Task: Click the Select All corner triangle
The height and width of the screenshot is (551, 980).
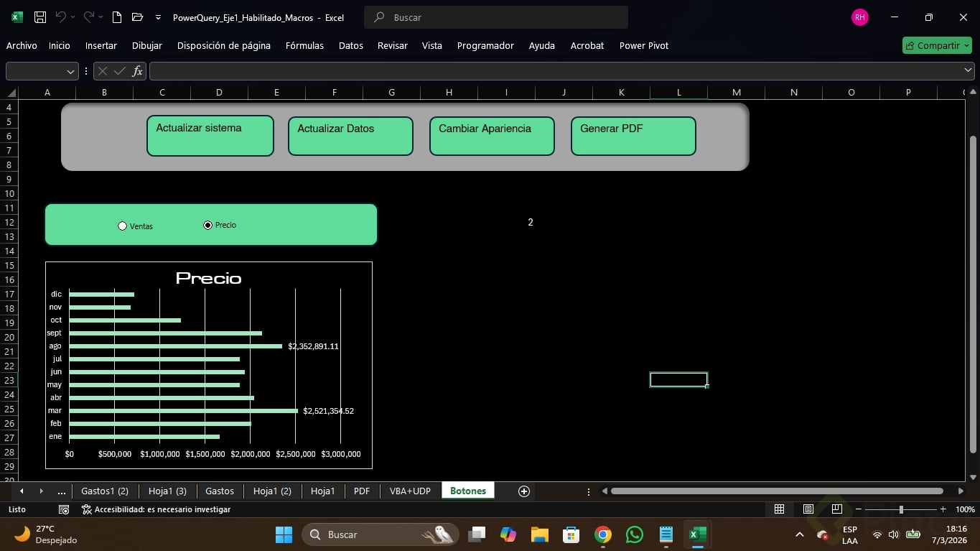Action: click(x=11, y=92)
